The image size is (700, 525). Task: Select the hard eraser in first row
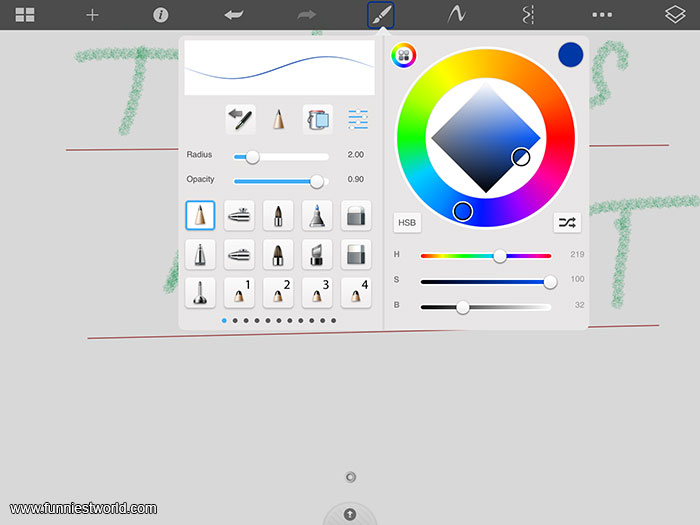356,215
